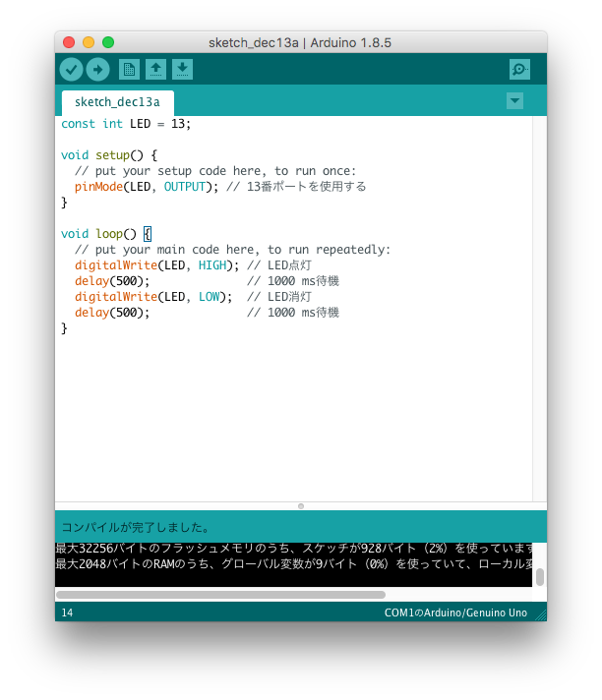Click 'COM1のArduino/Genuino Uno' board status text
The image size is (602, 700).
click(455, 612)
